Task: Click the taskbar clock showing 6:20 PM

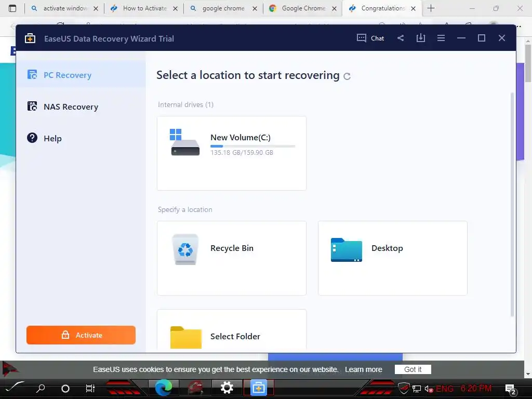Action: 476,388
